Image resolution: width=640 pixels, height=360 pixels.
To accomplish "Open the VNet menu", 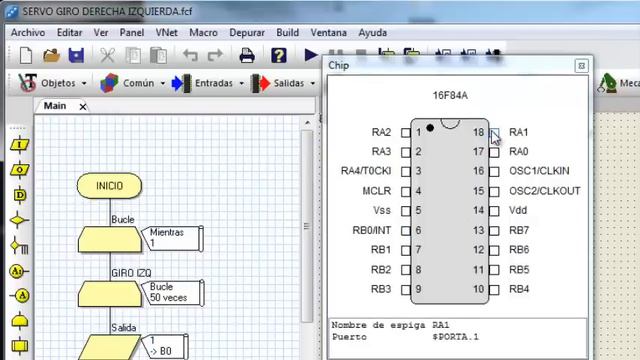I will [167, 33].
